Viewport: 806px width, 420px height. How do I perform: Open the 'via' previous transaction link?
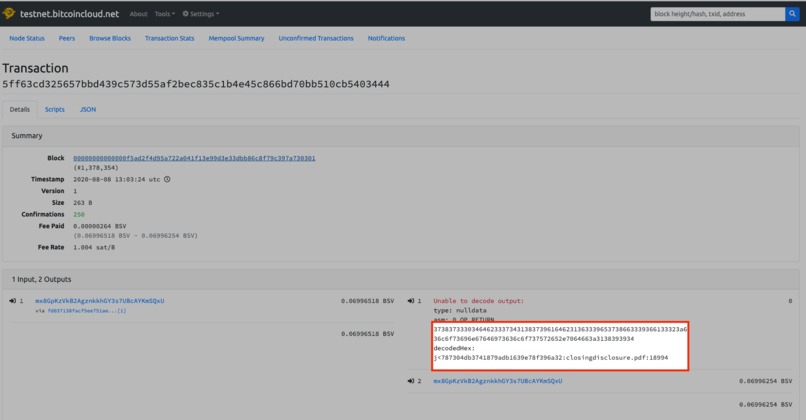(87, 311)
